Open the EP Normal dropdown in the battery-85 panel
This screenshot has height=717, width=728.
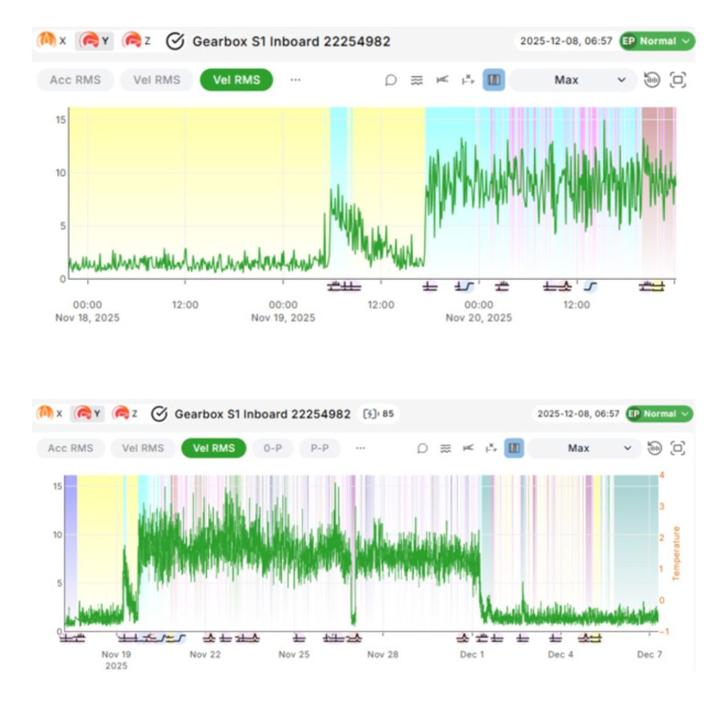(659, 414)
